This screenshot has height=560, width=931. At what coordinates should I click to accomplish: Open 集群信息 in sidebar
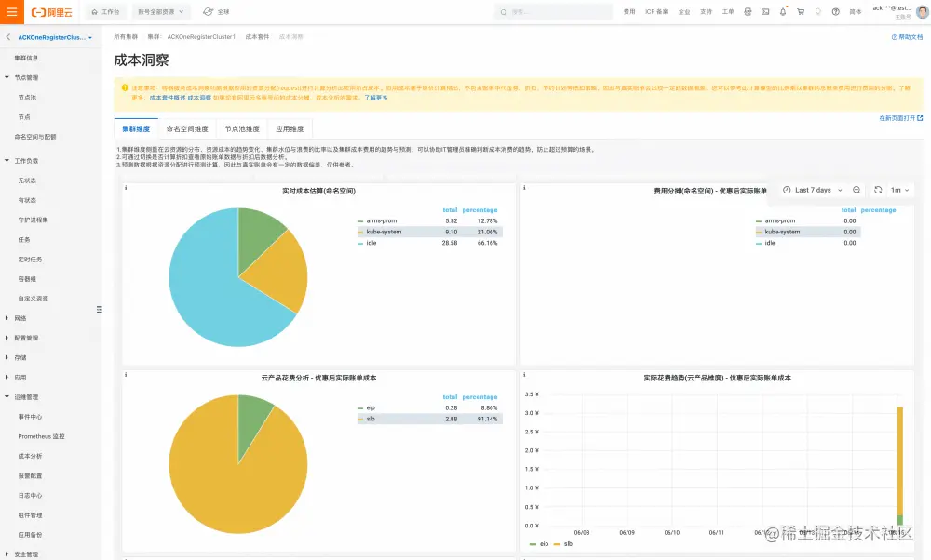[x=26, y=58]
